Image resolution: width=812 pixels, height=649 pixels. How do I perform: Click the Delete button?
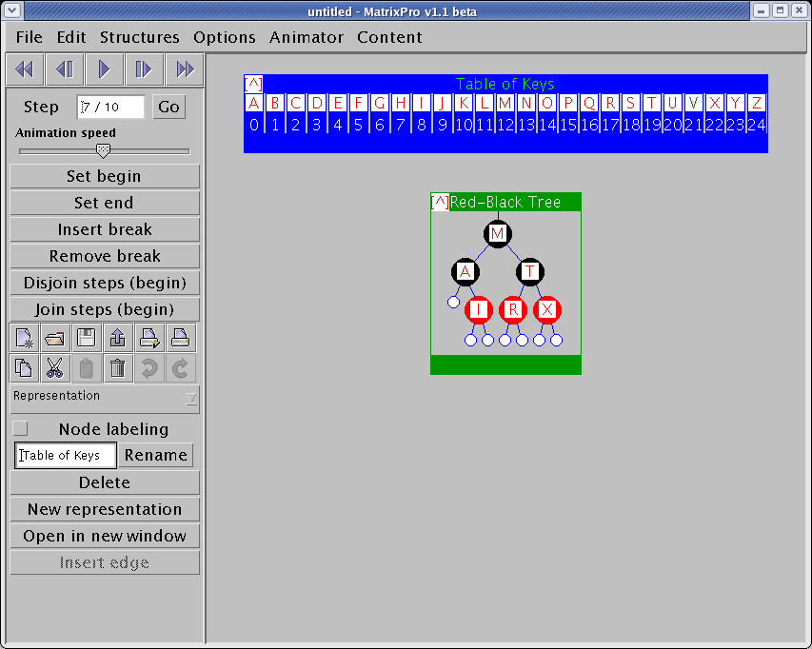[x=105, y=482]
